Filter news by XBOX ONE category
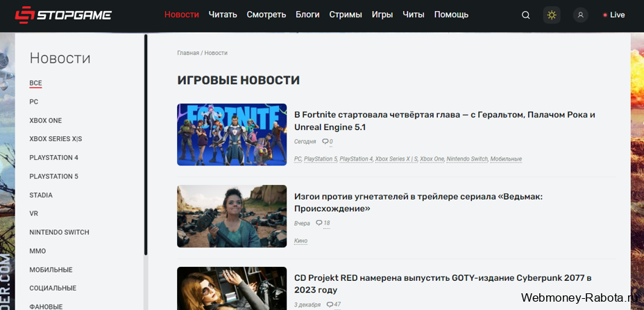 point(46,120)
